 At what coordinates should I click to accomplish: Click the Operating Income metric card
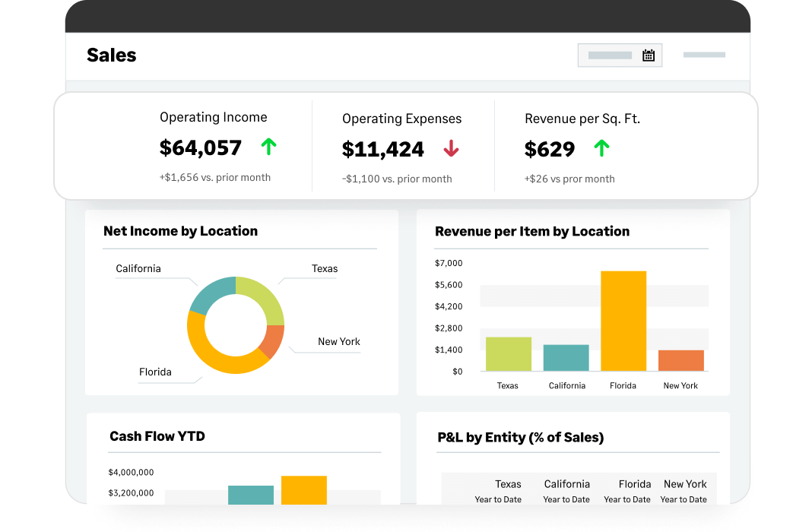213,146
